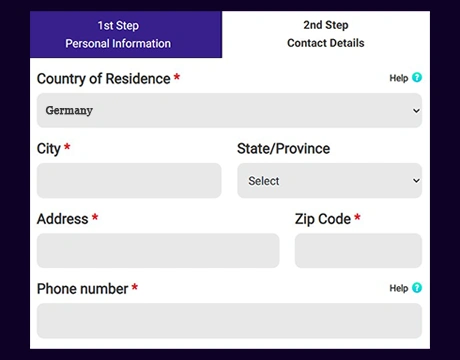Focus the Phone number text field

[x=229, y=320]
